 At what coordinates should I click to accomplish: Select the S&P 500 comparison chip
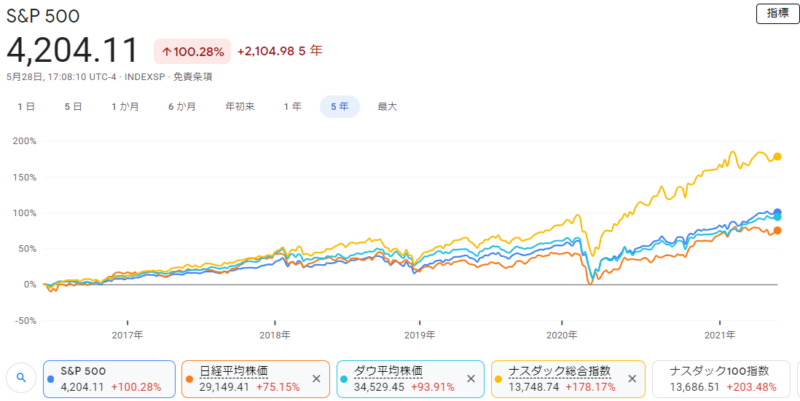109,379
